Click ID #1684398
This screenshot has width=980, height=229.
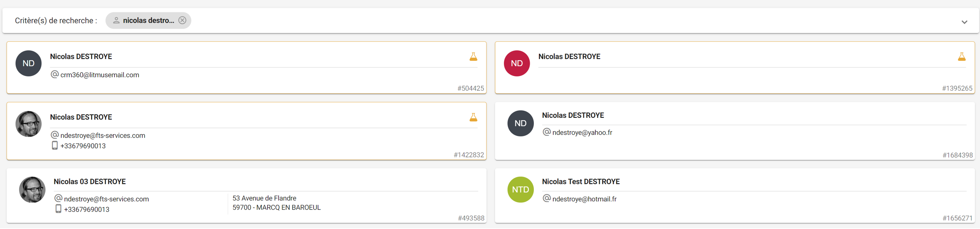click(x=957, y=155)
